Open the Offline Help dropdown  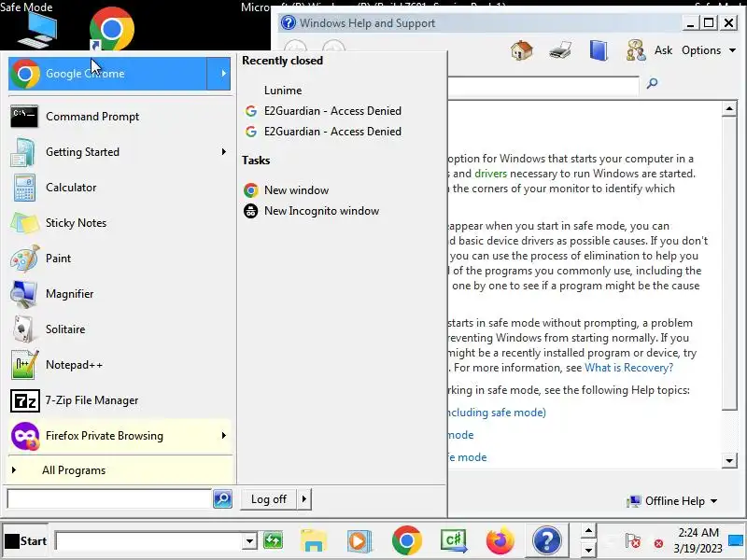tap(673, 501)
